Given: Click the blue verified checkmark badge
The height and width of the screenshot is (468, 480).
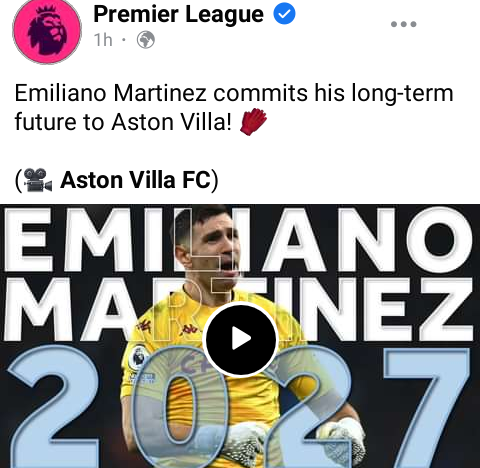Looking at the screenshot, I should [284, 14].
